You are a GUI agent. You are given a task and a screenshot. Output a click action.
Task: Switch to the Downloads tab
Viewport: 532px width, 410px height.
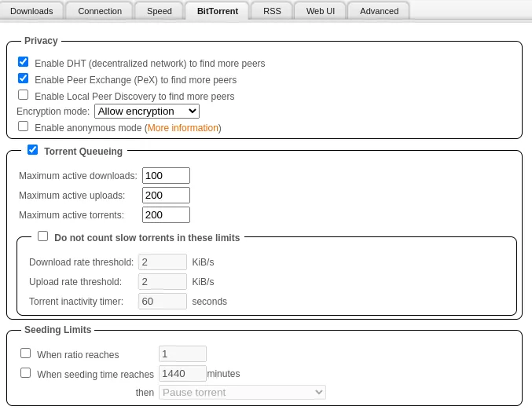(31, 11)
